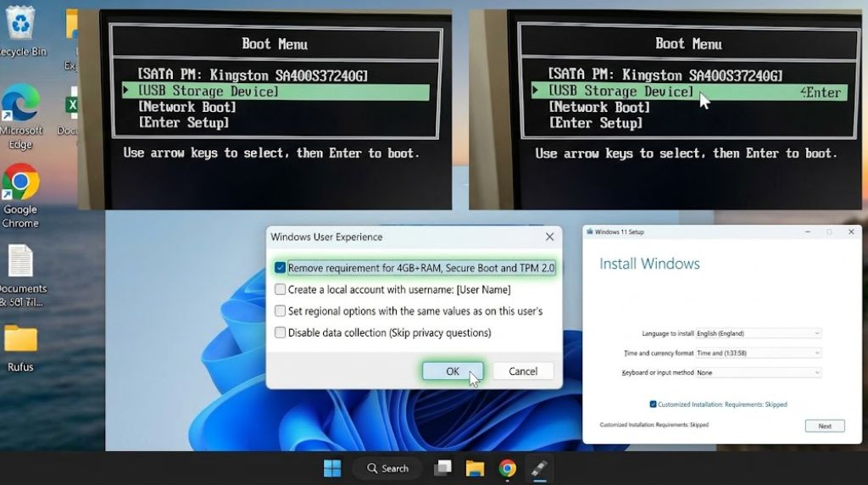Confirm the Windows User Experience dialog with OK
Viewport: 868px width, 485px height.
[x=453, y=371]
